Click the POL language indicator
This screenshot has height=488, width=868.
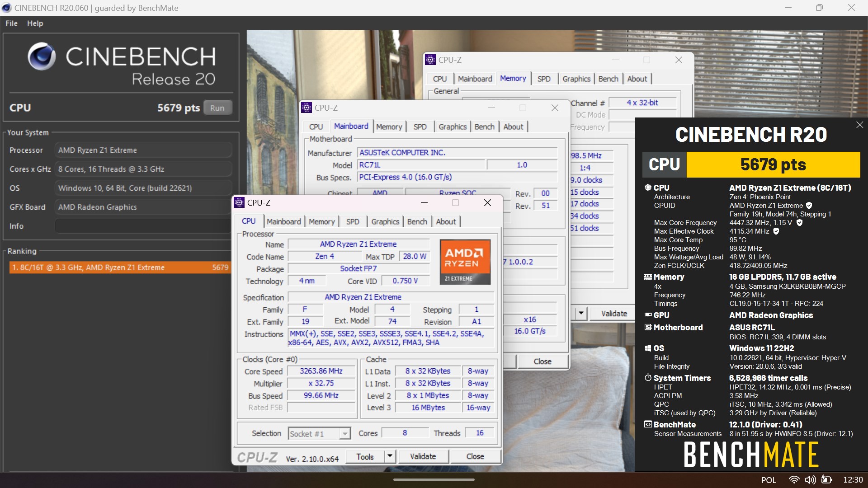(x=769, y=480)
